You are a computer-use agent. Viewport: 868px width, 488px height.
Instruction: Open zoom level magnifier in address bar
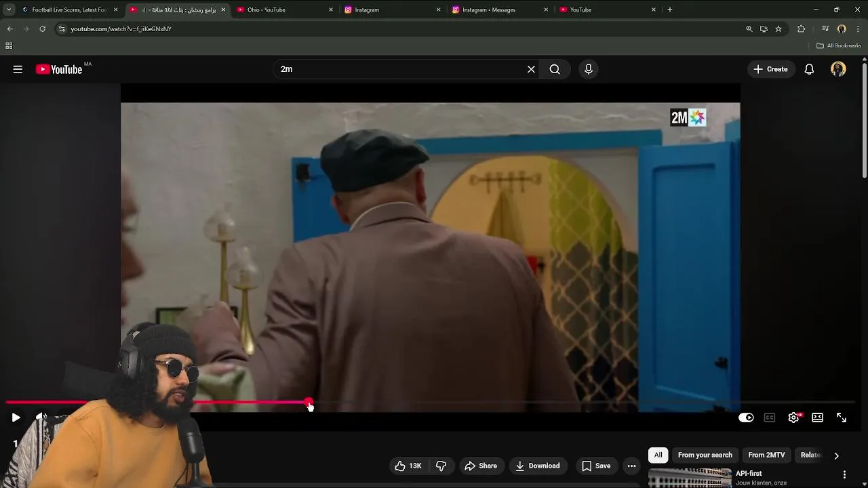pos(749,28)
